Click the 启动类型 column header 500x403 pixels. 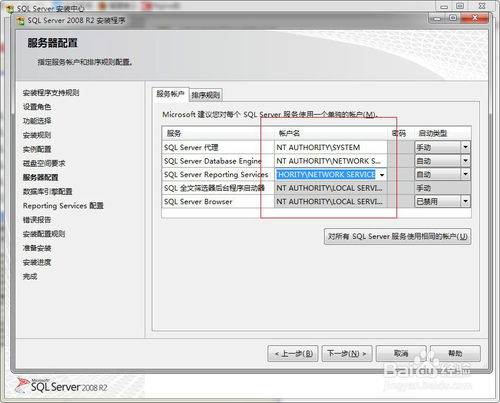click(433, 133)
